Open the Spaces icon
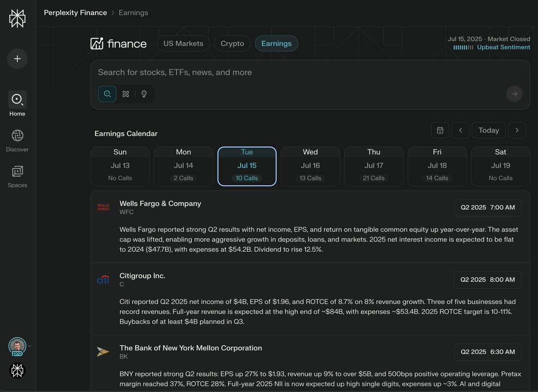Viewport: 538px width, 392px height. pos(17,171)
